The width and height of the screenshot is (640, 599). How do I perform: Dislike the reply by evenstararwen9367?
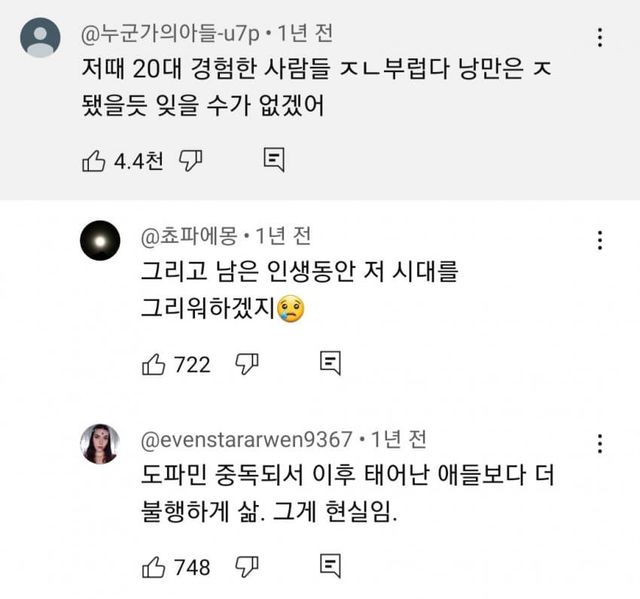click(x=247, y=567)
